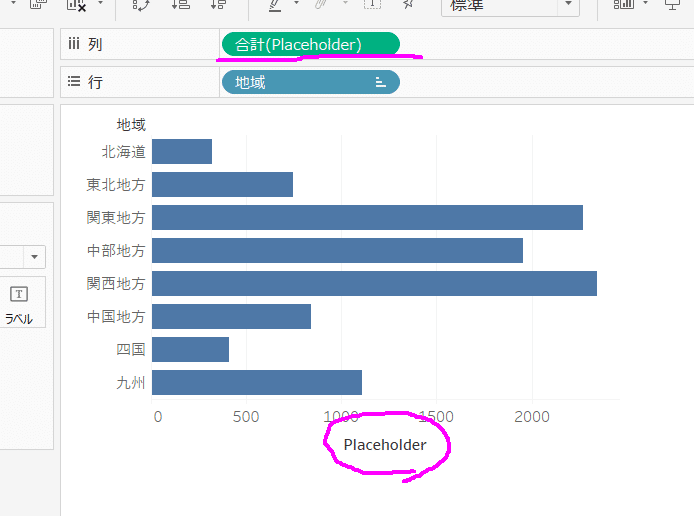The width and height of the screenshot is (694, 516).
Task: Open the marks type dropdown in left panel
Action: (35, 257)
